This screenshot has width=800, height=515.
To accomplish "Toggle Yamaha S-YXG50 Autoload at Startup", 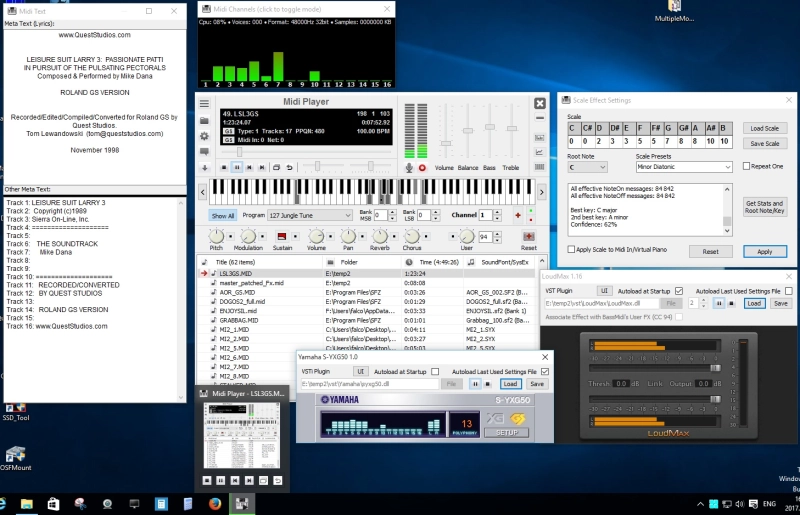I will click(435, 372).
